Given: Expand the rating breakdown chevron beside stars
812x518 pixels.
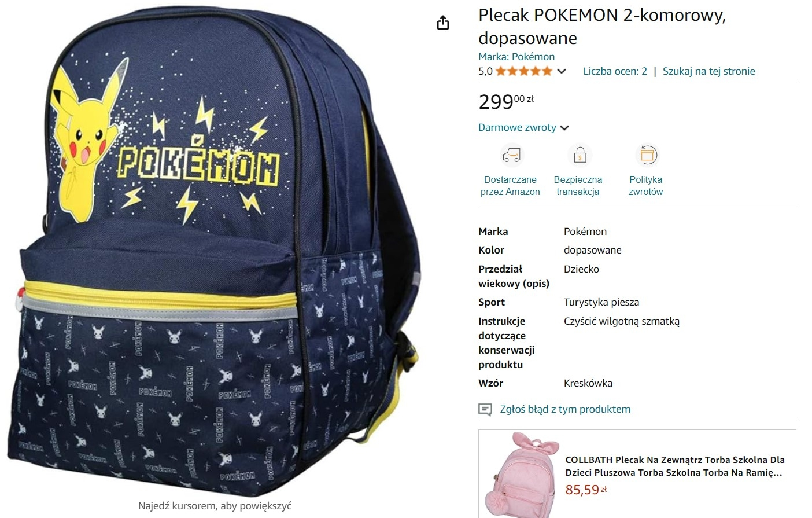Looking at the screenshot, I should click(x=562, y=71).
